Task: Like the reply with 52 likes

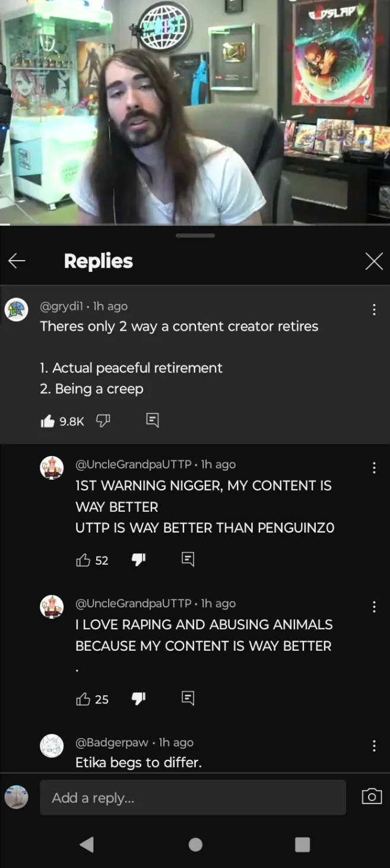Action: pos(83,560)
